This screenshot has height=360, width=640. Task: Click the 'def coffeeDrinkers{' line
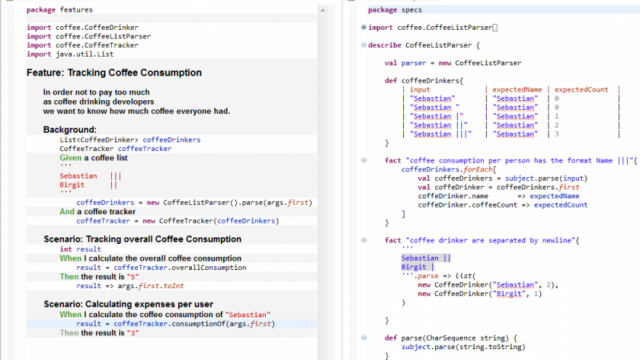coord(424,81)
